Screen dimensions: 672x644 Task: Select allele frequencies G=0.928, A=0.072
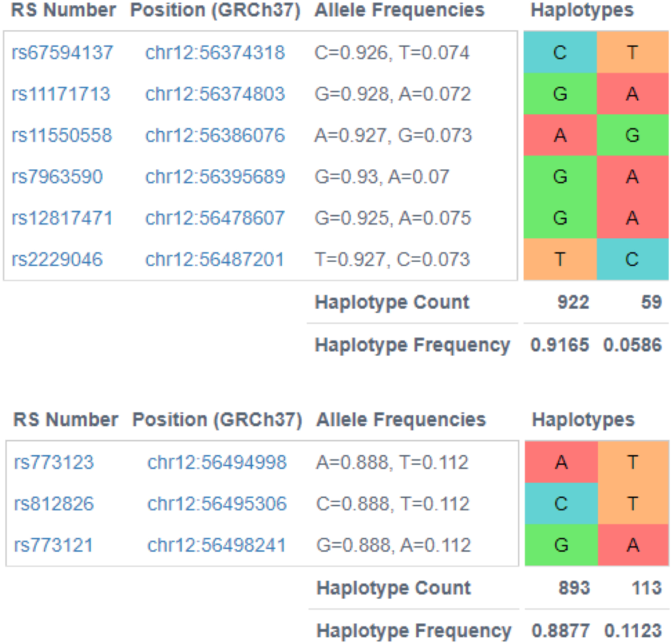tap(393, 94)
